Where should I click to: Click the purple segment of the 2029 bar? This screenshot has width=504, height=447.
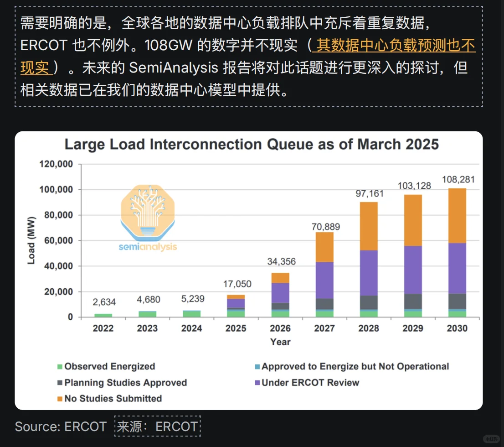413,269
